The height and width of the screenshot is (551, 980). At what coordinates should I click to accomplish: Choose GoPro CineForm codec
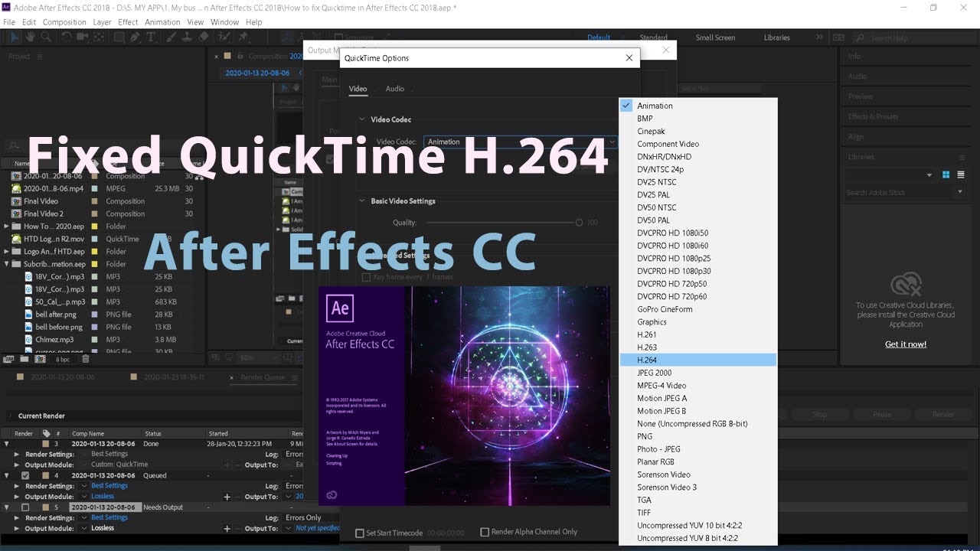[698, 309]
